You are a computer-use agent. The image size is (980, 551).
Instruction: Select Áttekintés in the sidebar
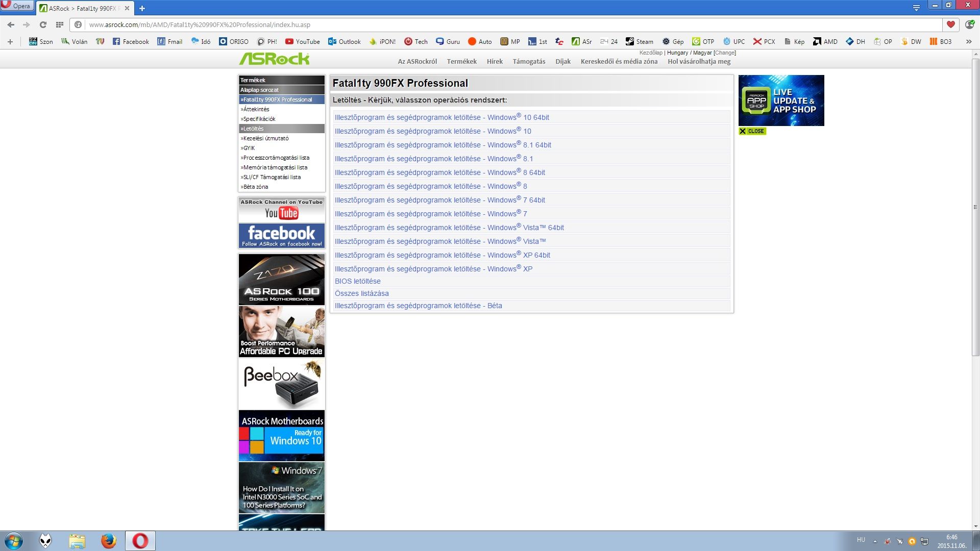coord(281,109)
